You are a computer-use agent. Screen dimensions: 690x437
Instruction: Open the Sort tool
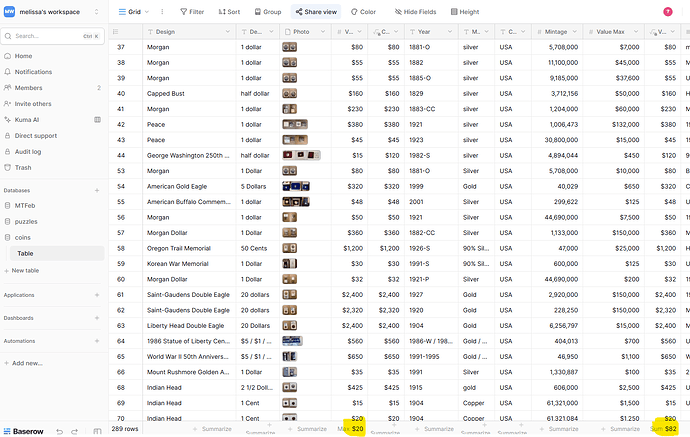point(229,12)
